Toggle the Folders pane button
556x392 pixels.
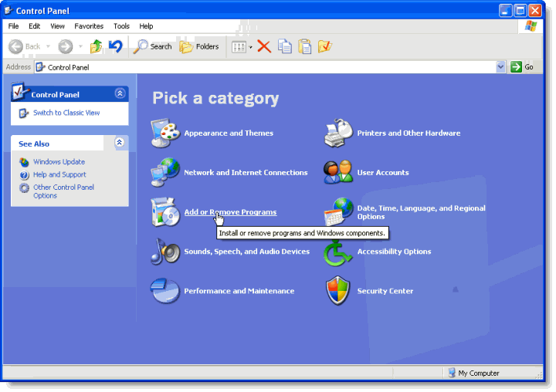coord(199,46)
